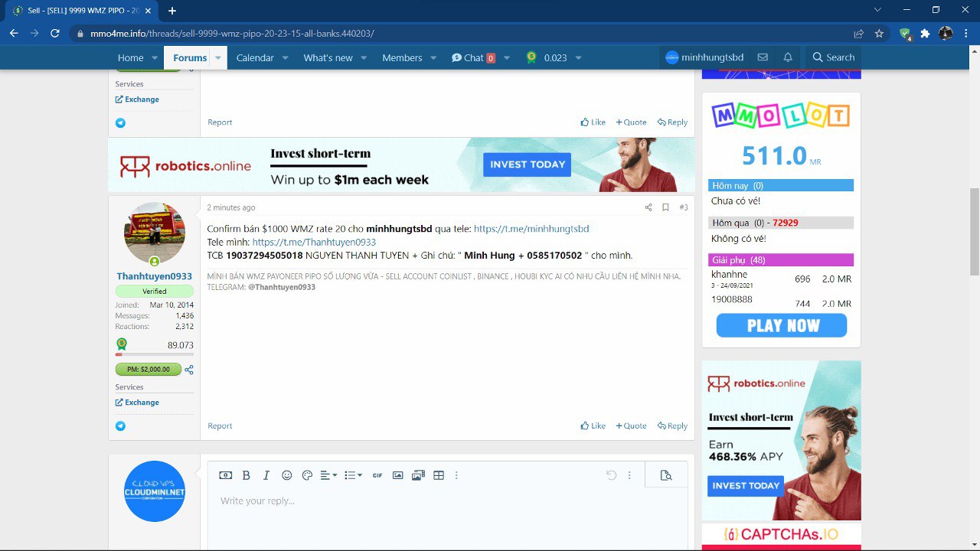Share post #3 using the share icon
The height and width of the screenshot is (551, 980).
[x=648, y=207]
